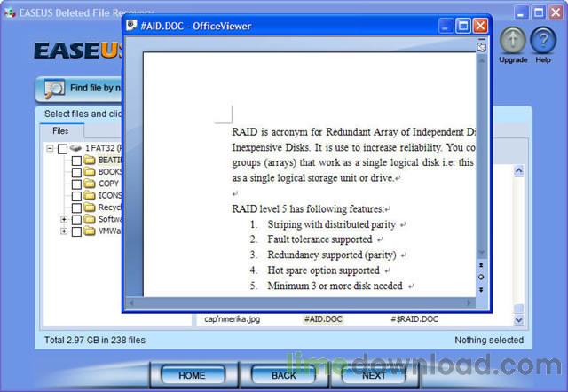Click file list scrollbar up arrow

click(x=518, y=171)
